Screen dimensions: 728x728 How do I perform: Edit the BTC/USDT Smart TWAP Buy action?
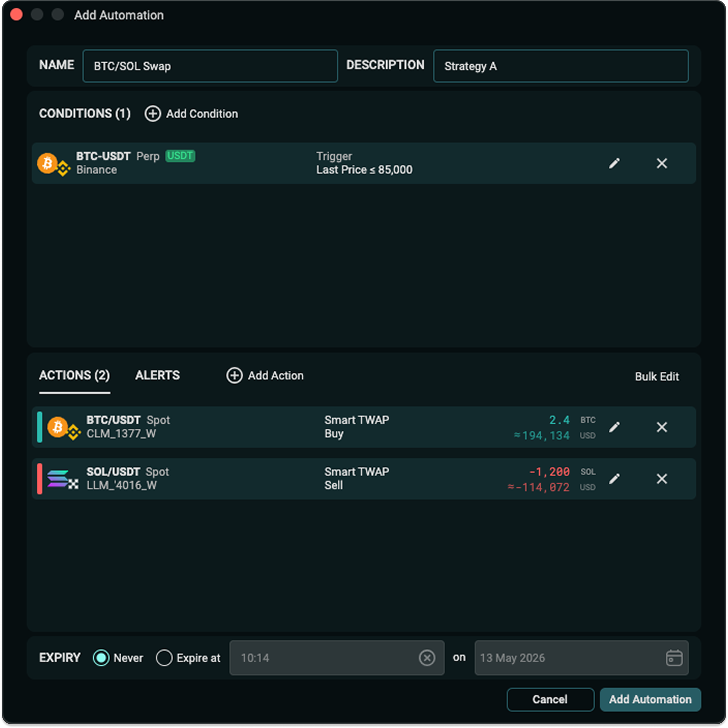tap(614, 427)
